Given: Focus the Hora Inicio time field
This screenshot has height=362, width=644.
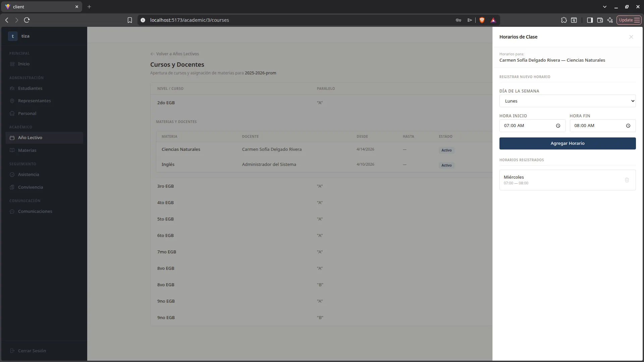Looking at the screenshot, I should coord(532,126).
